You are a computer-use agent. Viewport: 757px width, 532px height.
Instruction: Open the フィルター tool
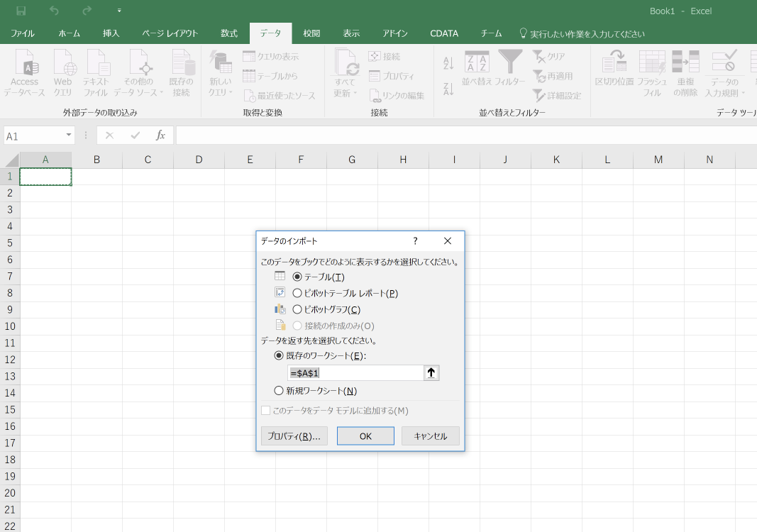click(509, 71)
